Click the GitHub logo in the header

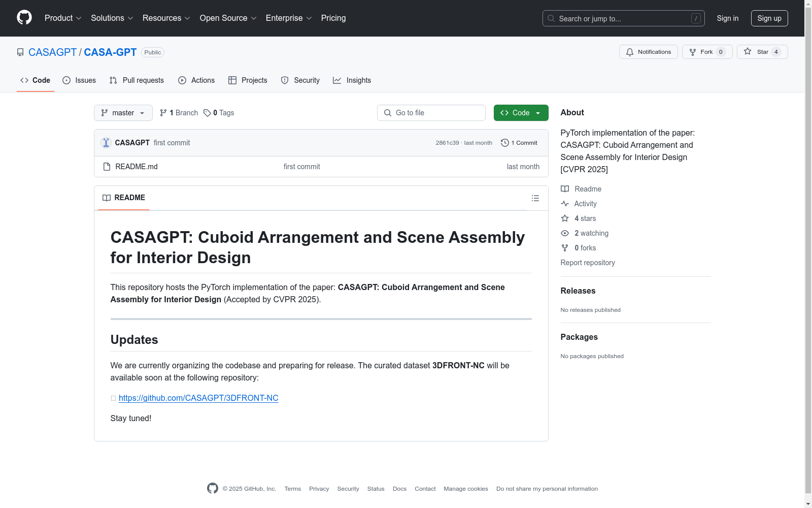click(x=24, y=18)
